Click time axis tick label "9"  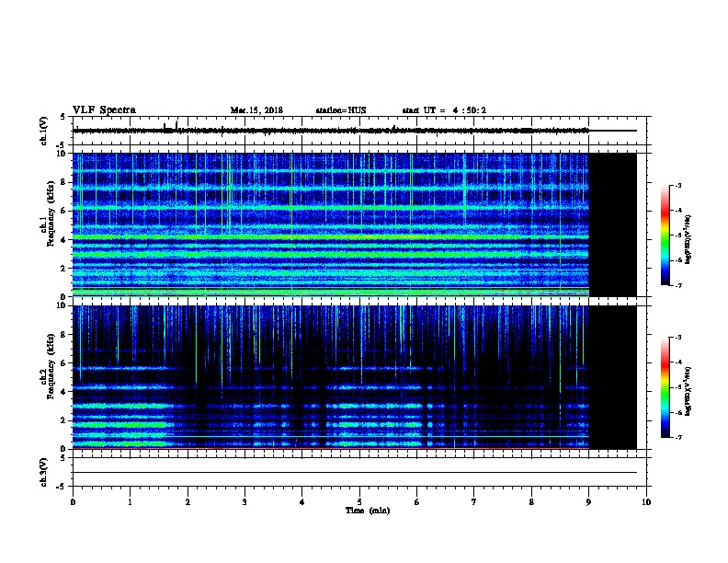tap(588, 502)
